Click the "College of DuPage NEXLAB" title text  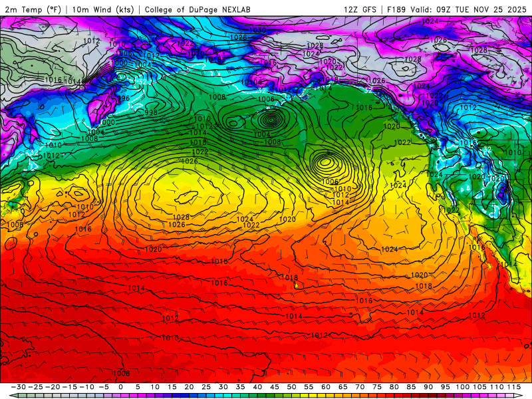(x=198, y=9)
